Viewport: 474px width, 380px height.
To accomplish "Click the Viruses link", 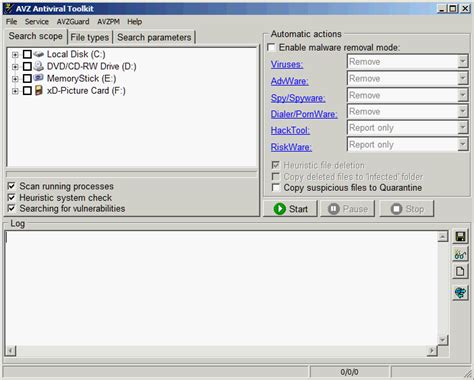I will [x=287, y=64].
